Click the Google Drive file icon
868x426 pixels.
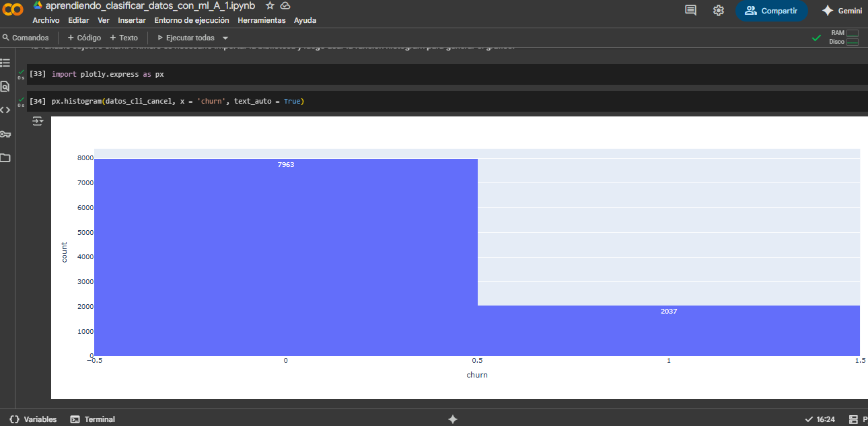click(x=38, y=5)
